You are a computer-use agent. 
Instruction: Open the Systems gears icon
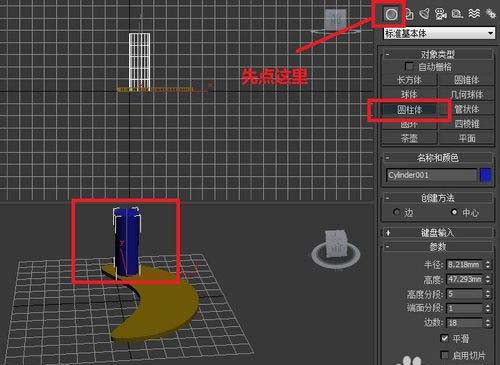(x=490, y=14)
